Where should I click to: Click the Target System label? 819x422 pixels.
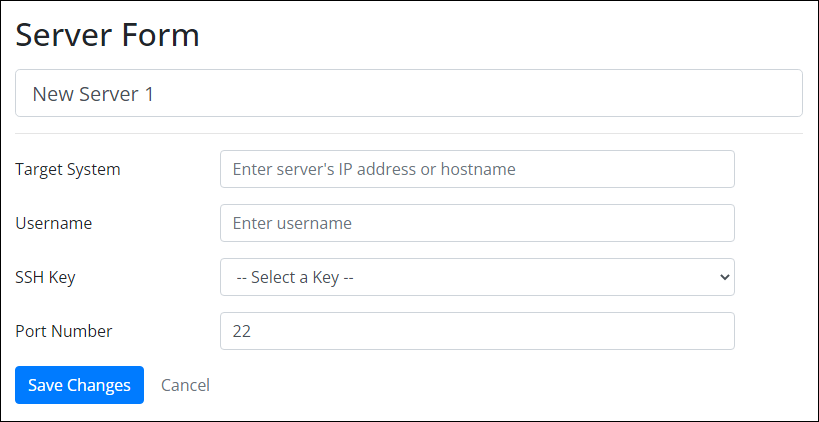click(68, 169)
